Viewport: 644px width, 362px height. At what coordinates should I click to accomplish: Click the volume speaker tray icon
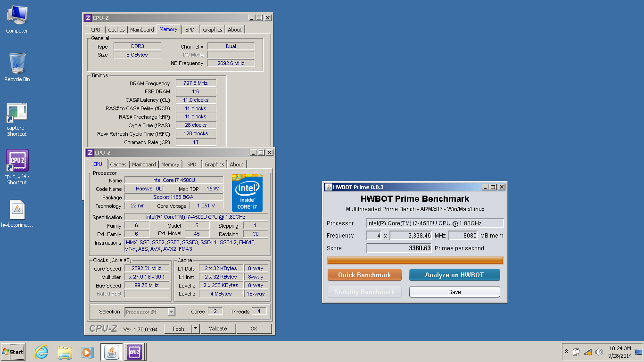pos(599,352)
